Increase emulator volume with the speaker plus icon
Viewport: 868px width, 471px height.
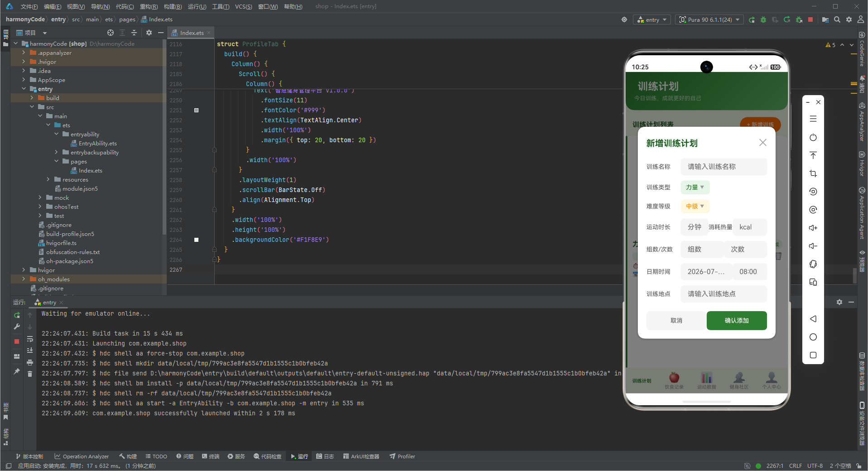[813, 228]
